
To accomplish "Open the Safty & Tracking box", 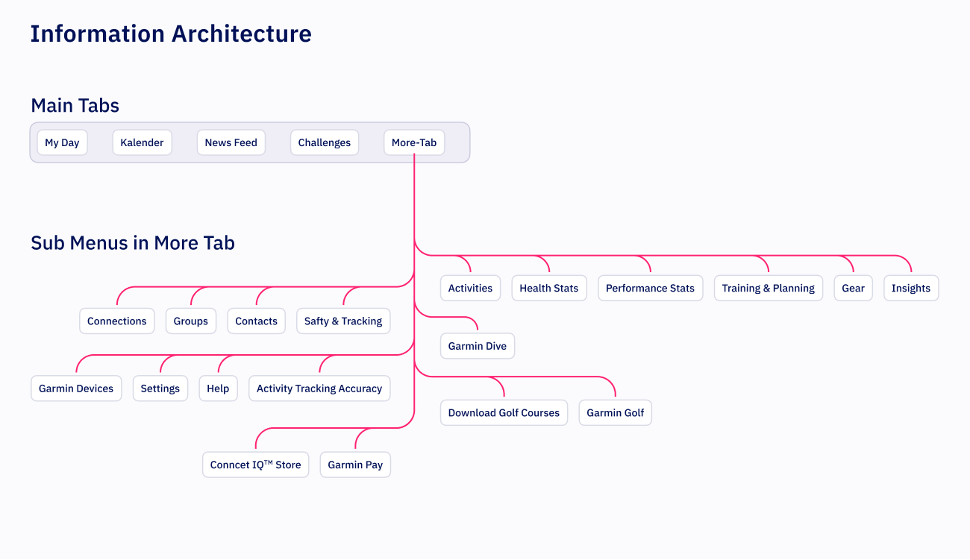I will [x=343, y=321].
